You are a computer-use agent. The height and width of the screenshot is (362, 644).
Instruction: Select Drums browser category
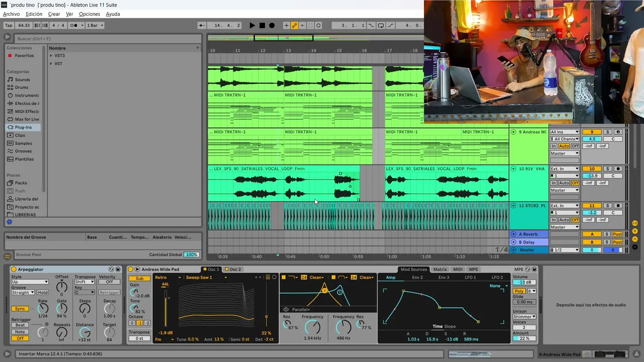[22, 87]
